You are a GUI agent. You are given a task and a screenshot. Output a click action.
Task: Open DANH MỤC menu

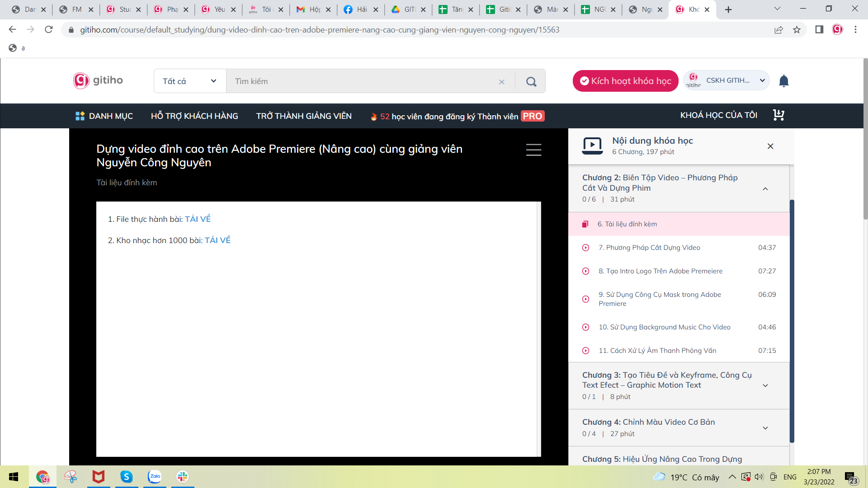104,116
